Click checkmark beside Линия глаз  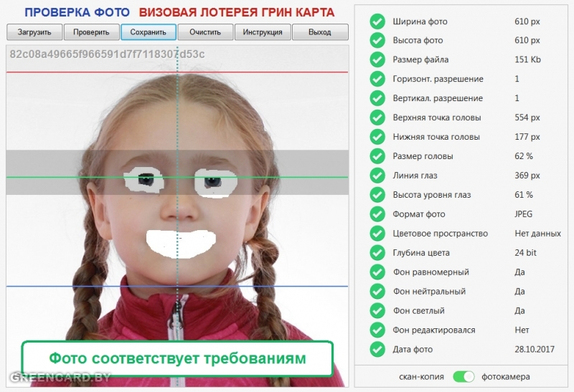pyautogui.click(x=377, y=176)
